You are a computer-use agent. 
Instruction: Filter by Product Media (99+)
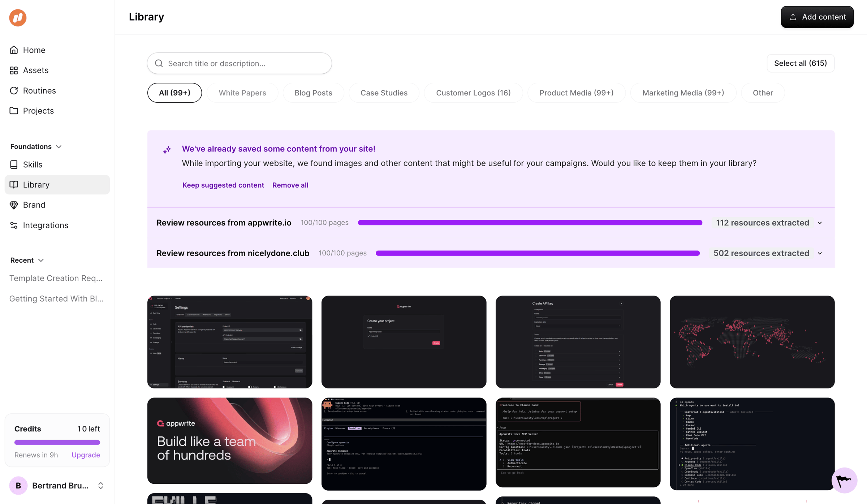coord(576,93)
